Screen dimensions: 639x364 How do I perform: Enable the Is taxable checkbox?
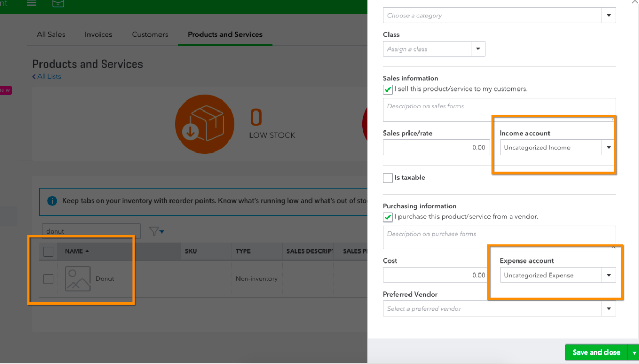click(x=388, y=178)
